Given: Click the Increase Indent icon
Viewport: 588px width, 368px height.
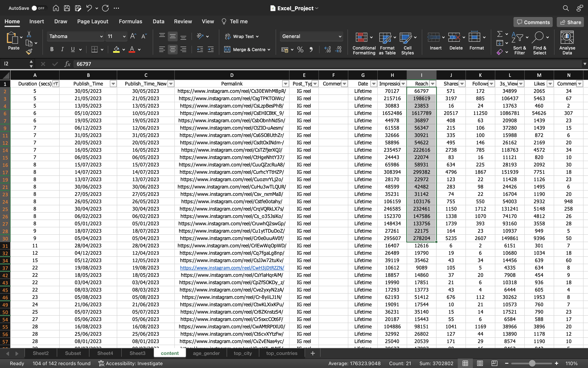Looking at the screenshot, I should (x=211, y=50).
